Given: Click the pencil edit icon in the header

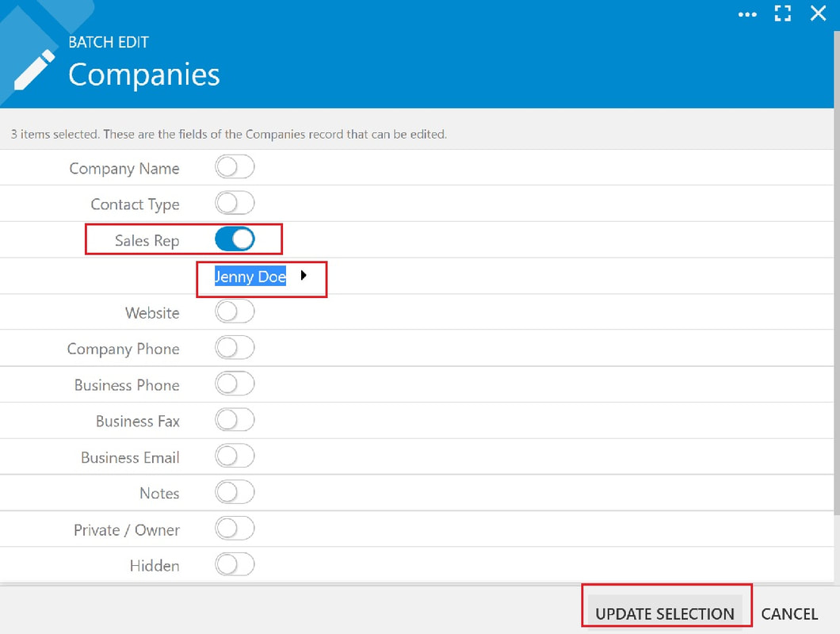Looking at the screenshot, I should tap(34, 70).
